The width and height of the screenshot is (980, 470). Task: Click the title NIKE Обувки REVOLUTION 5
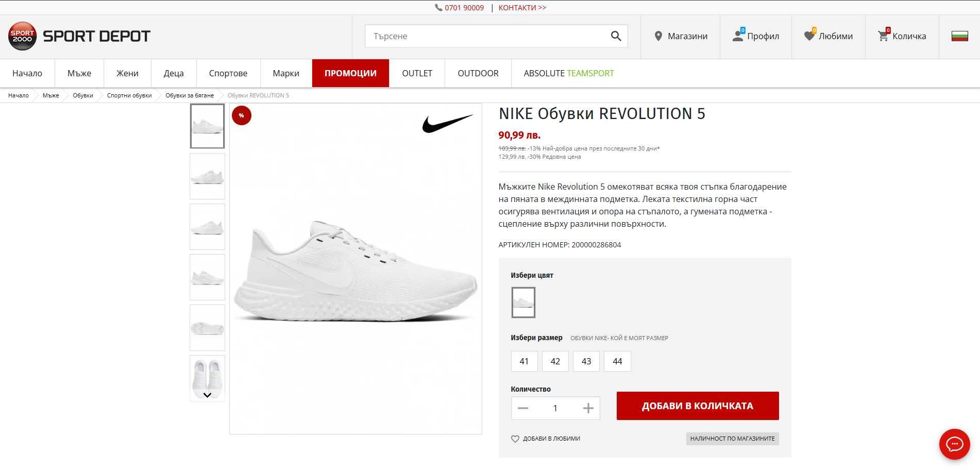(x=602, y=114)
